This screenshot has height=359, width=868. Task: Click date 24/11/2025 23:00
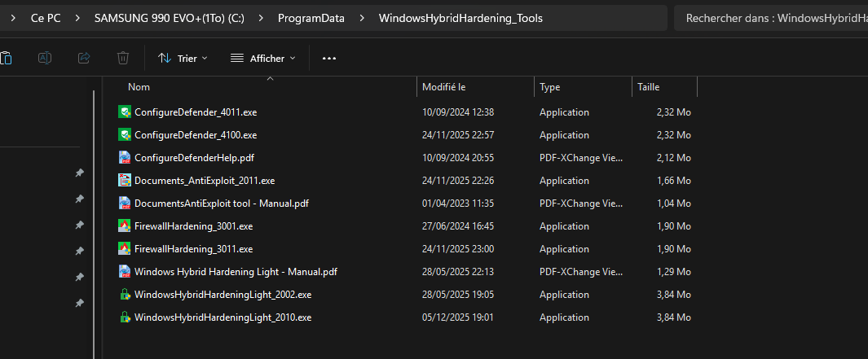tap(458, 249)
